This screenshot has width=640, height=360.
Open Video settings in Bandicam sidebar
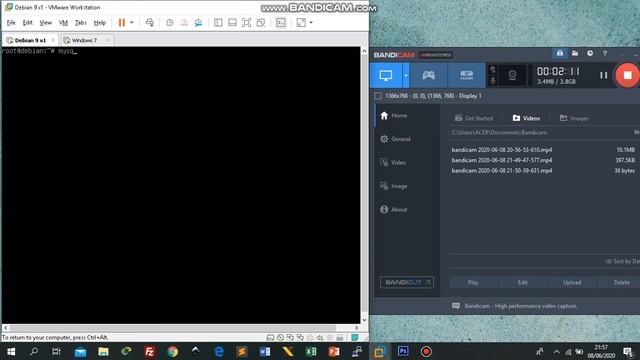(x=393, y=162)
